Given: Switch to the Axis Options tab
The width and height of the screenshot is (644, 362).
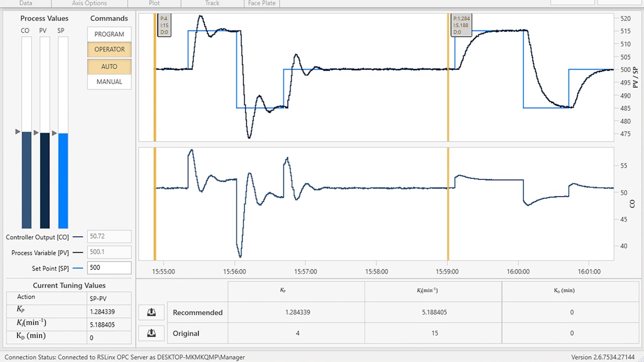Looking at the screenshot, I should click(89, 3).
